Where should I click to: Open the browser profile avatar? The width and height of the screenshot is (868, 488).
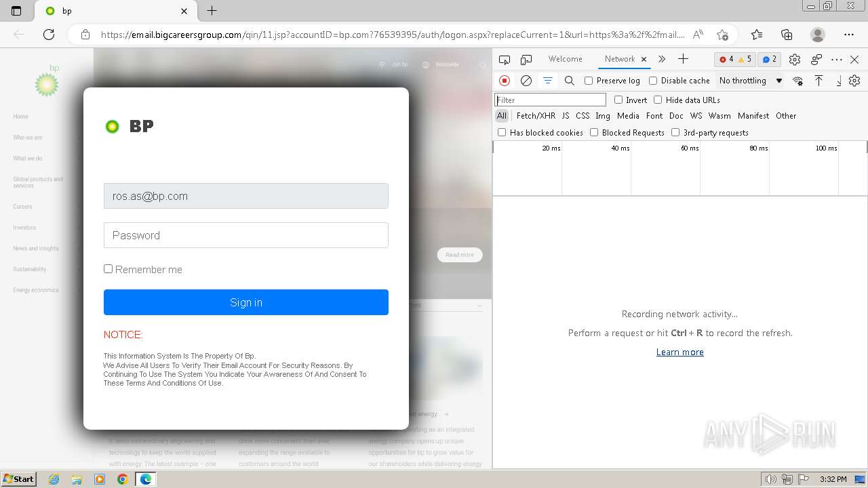click(x=818, y=35)
